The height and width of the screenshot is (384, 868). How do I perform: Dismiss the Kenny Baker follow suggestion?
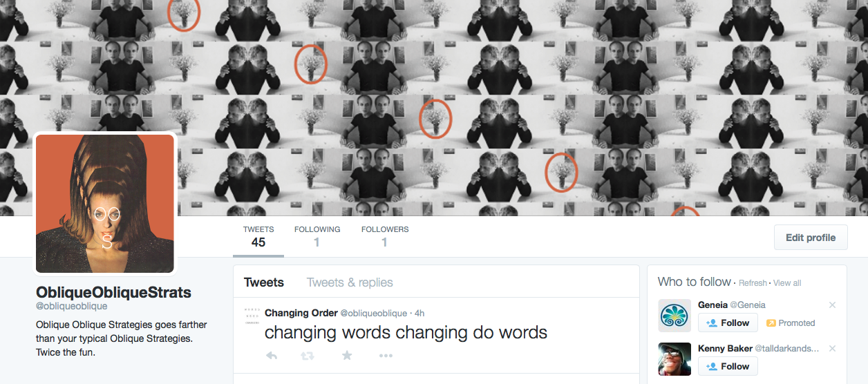[832, 349]
